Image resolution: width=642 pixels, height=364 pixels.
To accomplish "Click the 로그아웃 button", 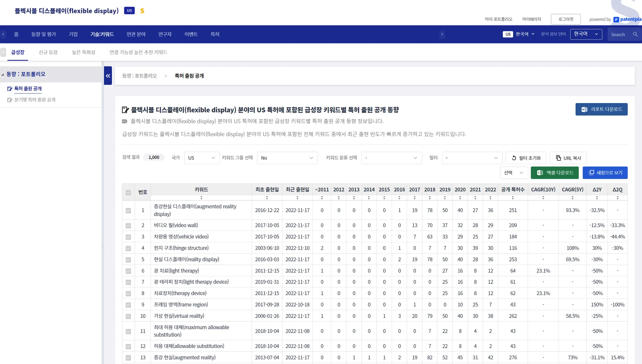I will click(566, 19).
